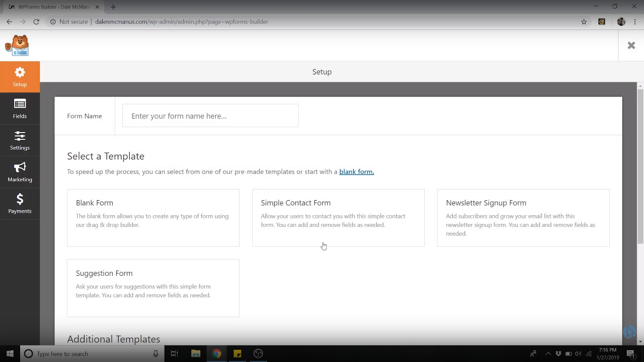Click the Cortana circle icon
644x362 pixels.
point(29,354)
